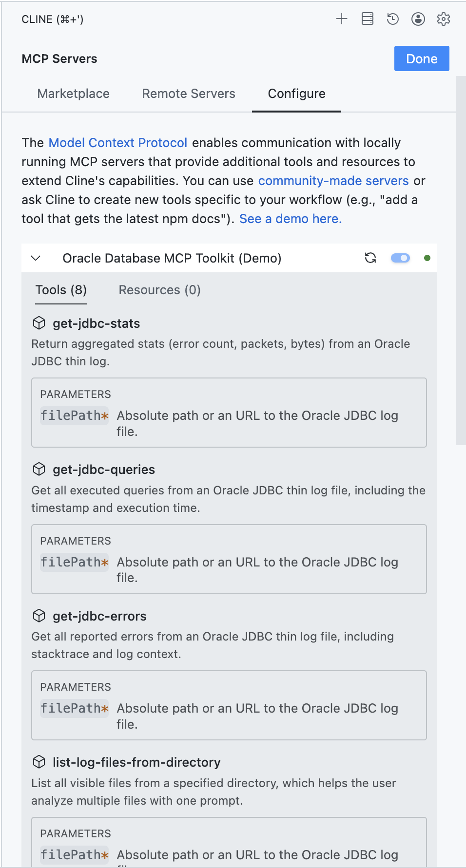Viewport: 466px width, 868px height.
Task: Collapse the Oracle Database MCP Toolkit section
Action: click(36, 258)
